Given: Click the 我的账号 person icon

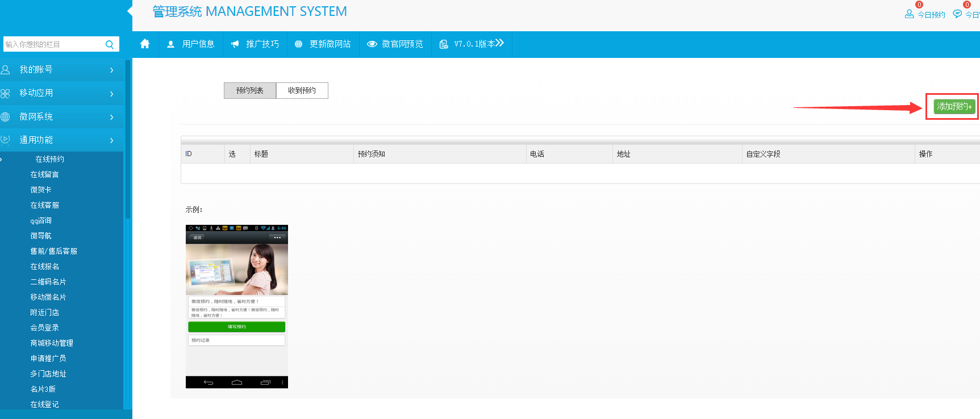Looking at the screenshot, I should 6,70.
